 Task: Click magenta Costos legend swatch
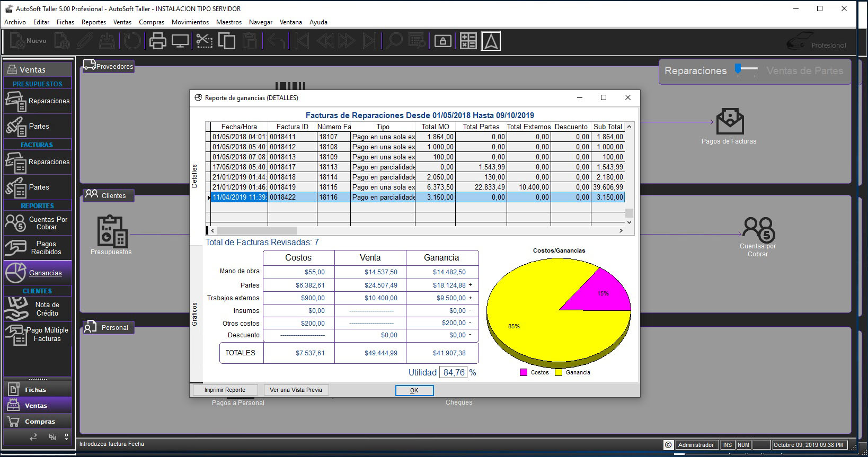pyautogui.click(x=524, y=372)
